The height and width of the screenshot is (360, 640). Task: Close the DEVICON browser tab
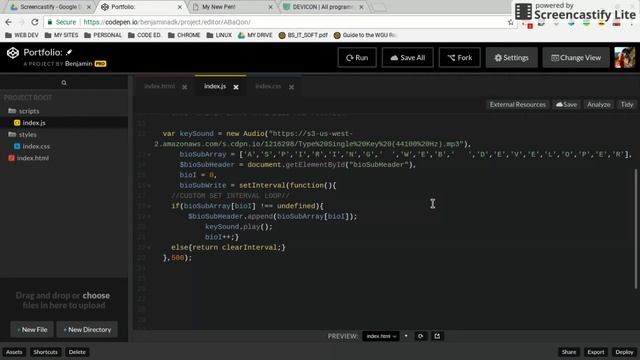pyautogui.click(x=361, y=7)
